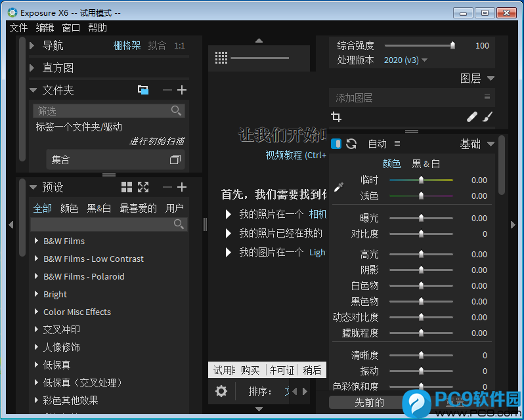The width and height of the screenshot is (524, 420).
Task: Click the blue folder icon in 文件夹 header
Action: click(143, 90)
